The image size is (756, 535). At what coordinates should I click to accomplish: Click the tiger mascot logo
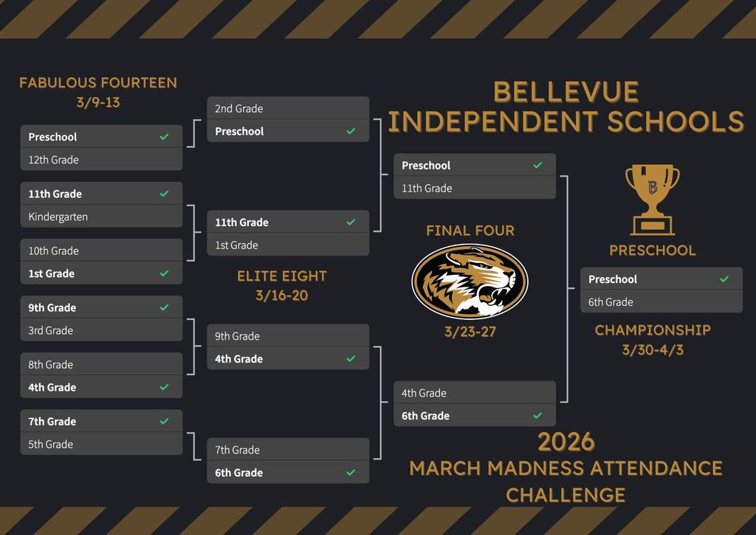pyautogui.click(x=470, y=281)
